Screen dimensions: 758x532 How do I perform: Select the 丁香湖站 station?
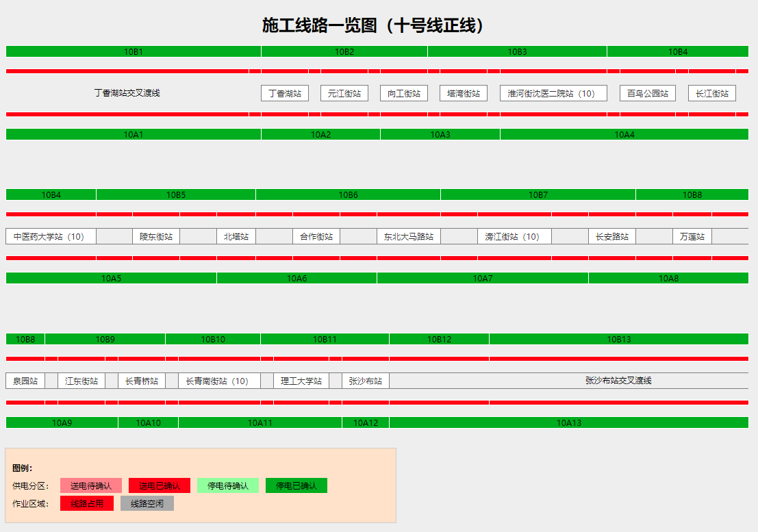point(284,93)
